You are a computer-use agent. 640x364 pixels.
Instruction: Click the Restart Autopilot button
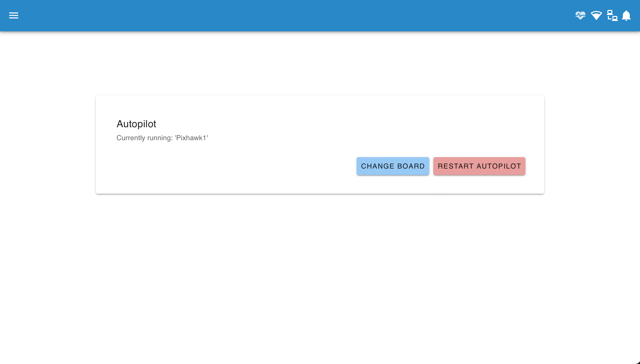point(479,166)
